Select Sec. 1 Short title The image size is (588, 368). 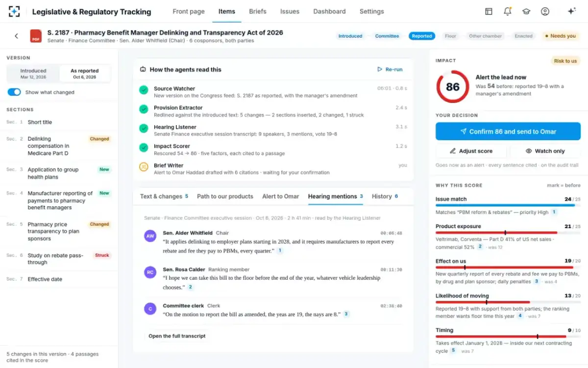(x=59, y=122)
